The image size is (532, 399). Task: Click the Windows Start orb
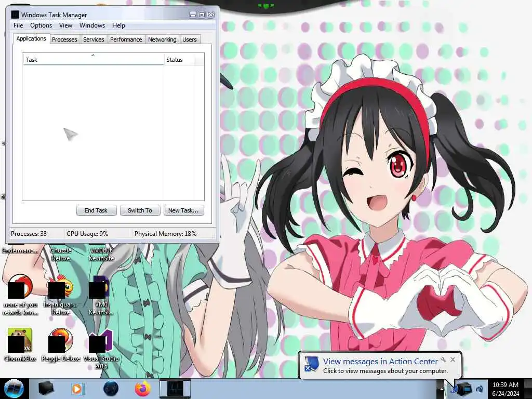coord(14,389)
